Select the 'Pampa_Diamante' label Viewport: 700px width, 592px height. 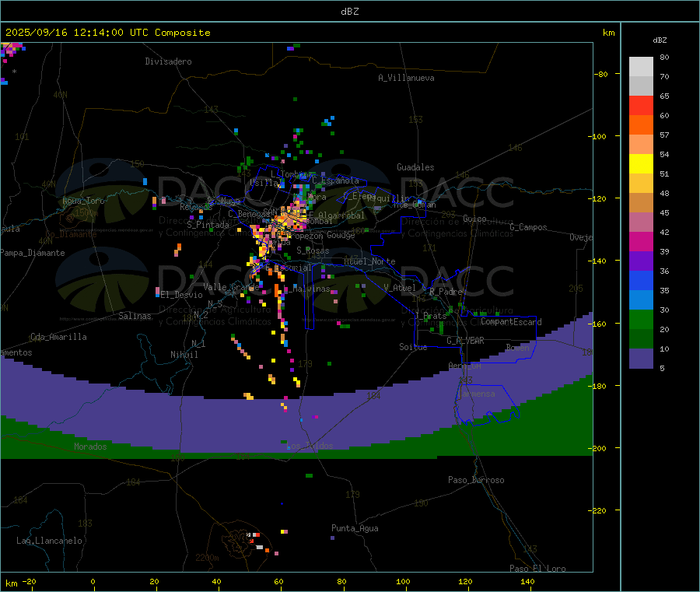coord(32,253)
